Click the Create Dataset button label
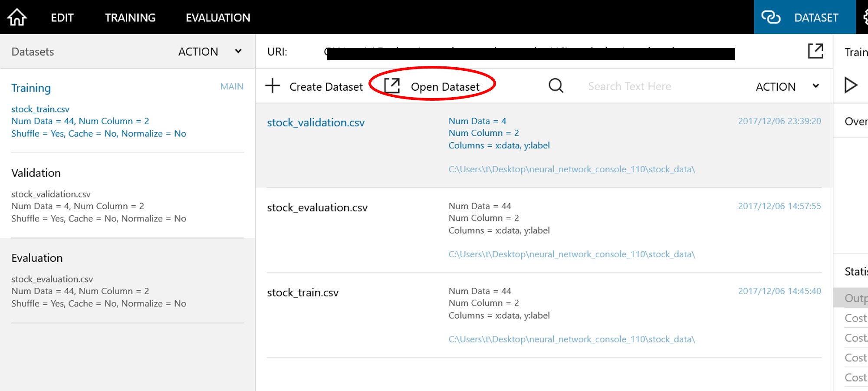This screenshot has width=868, height=391. point(326,87)
